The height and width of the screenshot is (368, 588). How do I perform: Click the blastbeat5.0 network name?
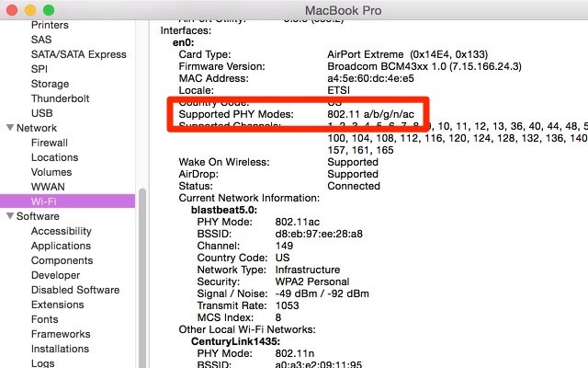pyautogui.click(x=224, y=210)
